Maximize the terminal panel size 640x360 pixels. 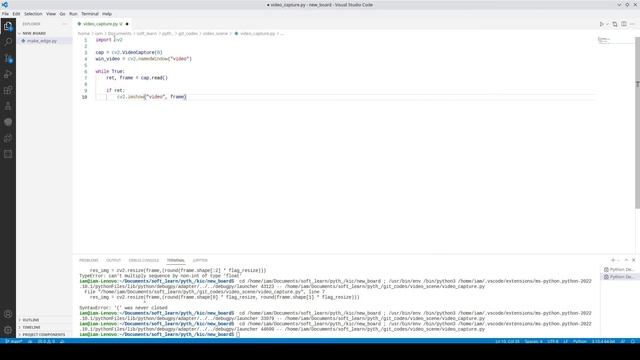(627, 260)
